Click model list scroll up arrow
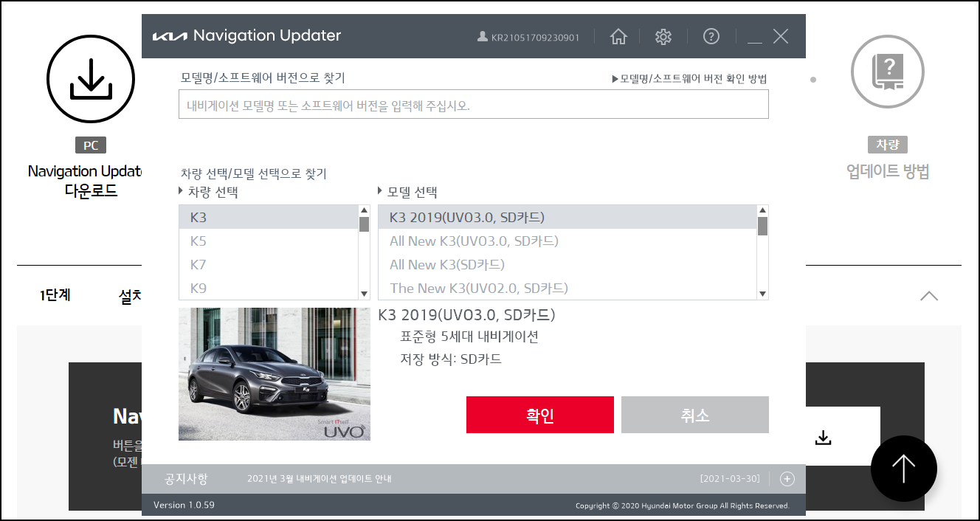 (762, 210)
